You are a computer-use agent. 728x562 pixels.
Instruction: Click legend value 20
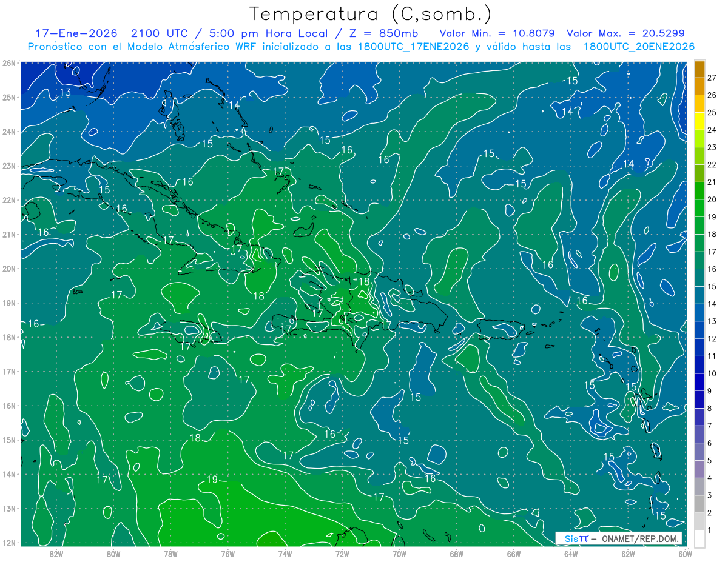[712, 199]
